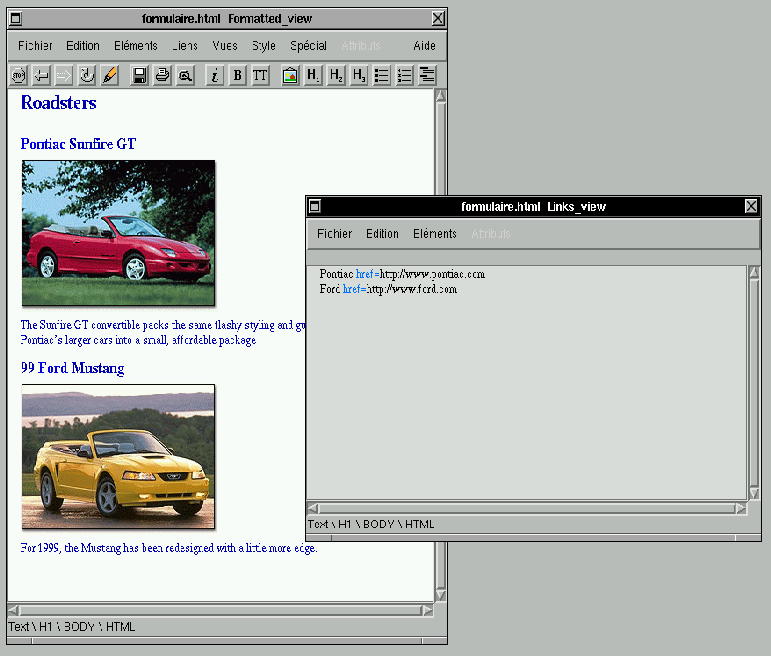Open the Eléments menu in Links view
The image size is (771, 656).
click(435, 234)
